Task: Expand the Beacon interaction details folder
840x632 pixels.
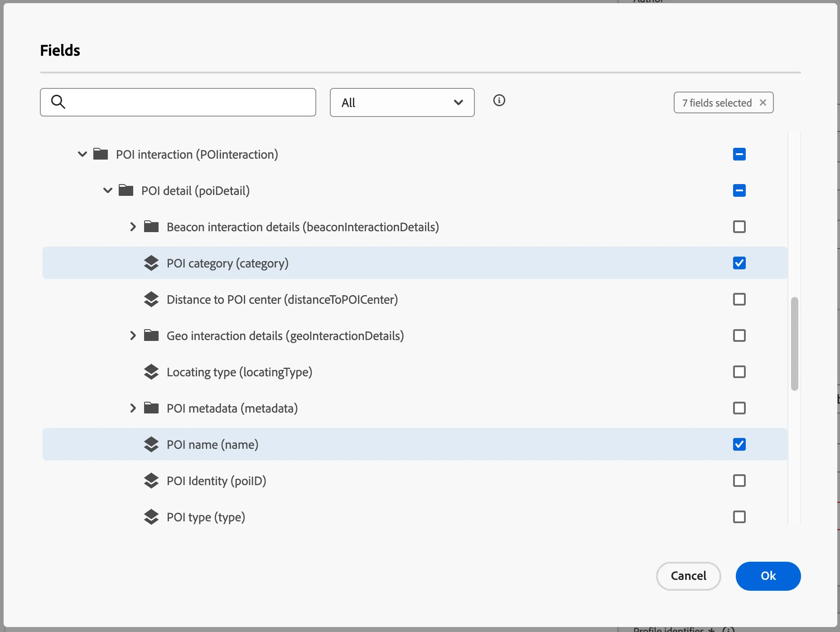Action: tap(133, 227)
